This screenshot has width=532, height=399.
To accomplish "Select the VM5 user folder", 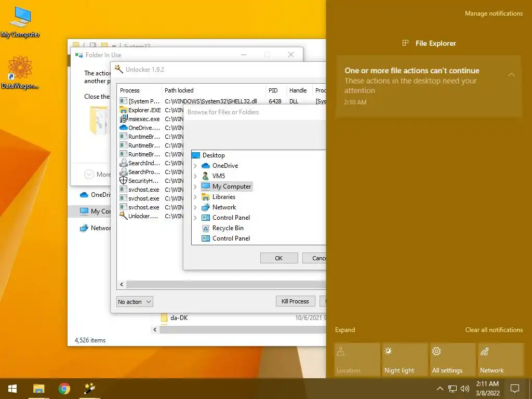I will coord(219,176).
